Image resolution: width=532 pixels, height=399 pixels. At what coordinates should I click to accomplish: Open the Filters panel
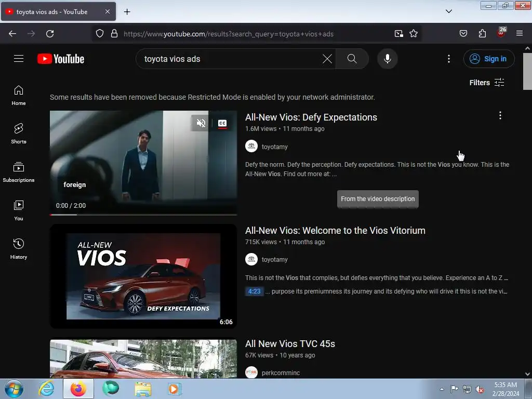coord(486,83)
